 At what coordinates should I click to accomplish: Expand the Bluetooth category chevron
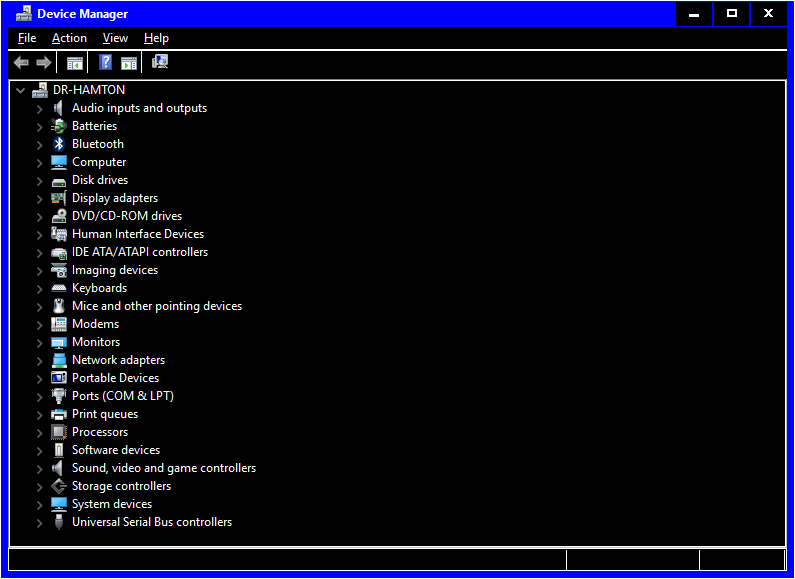click(x=40, y=145)
